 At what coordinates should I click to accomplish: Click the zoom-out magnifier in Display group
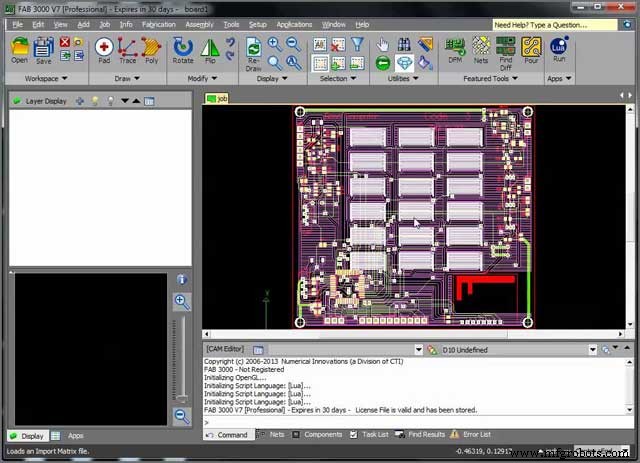click(x=293, y=44)
